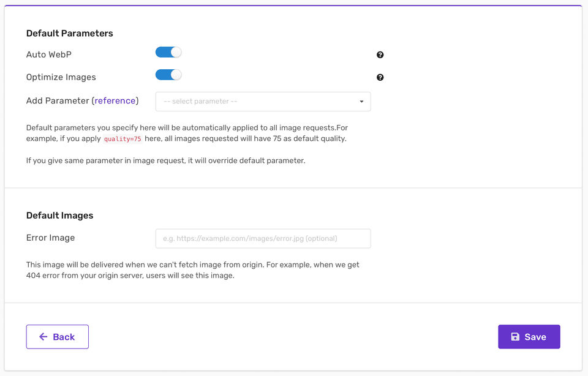Click the Optimize Images label text
This screenshot has width=588, height=376.
tap(61, 77)
